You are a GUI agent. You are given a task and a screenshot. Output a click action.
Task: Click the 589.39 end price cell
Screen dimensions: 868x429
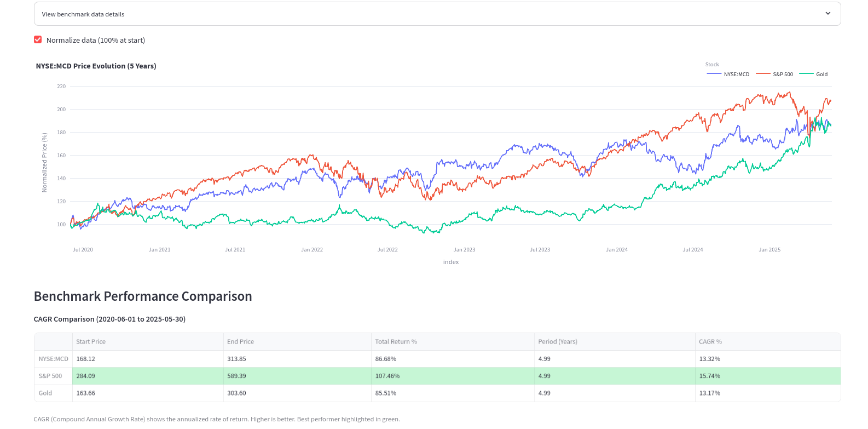coord(297,376)
